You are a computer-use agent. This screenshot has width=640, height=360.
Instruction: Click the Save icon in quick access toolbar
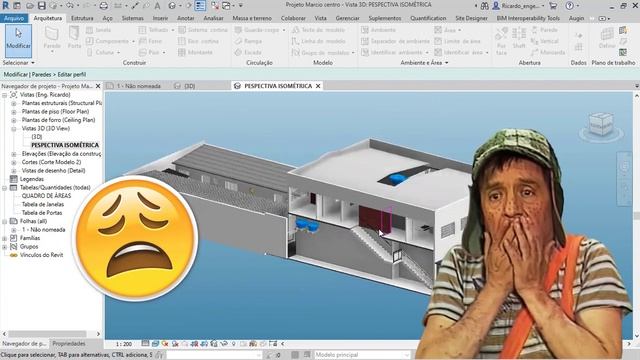(42, 6)
